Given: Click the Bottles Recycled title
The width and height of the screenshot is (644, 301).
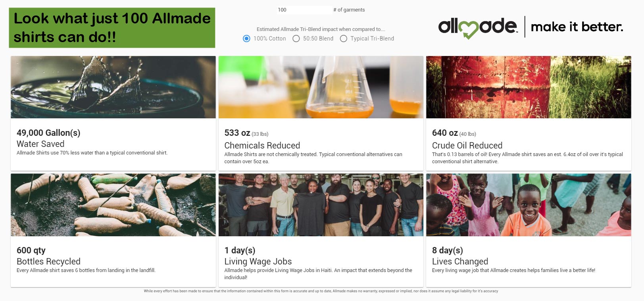Looking at the screenshot, I should point(48,261).
